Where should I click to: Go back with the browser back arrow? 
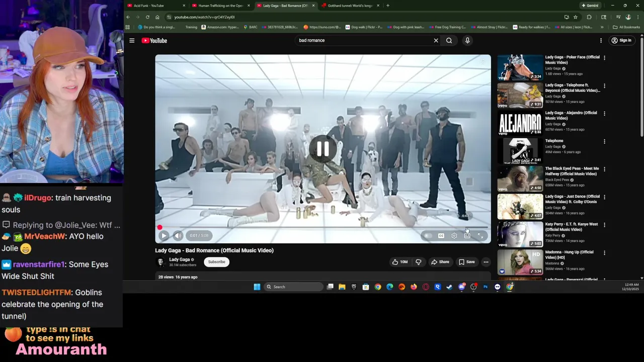pyautogui.click(x=128, y=17)
